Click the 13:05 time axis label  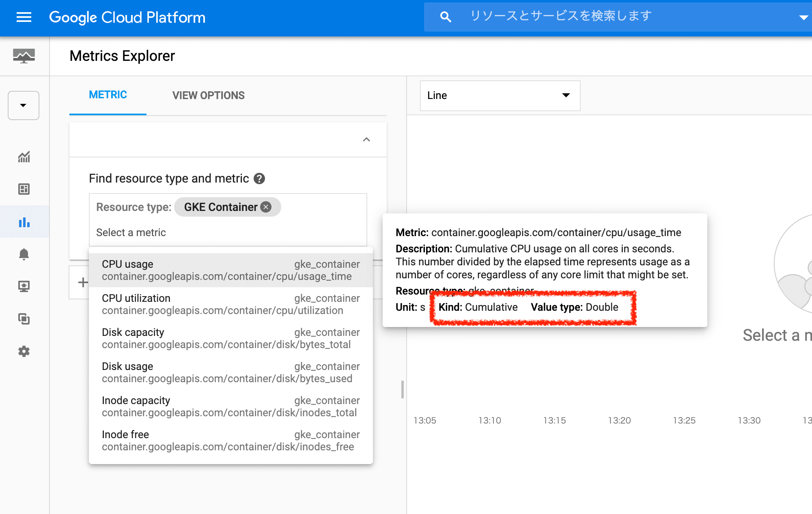click(x=424, y=420)
